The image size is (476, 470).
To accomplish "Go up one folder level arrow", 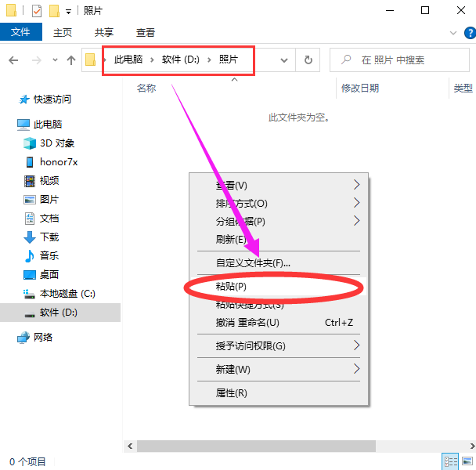I will pyautogui.click(x=71, y=60).
